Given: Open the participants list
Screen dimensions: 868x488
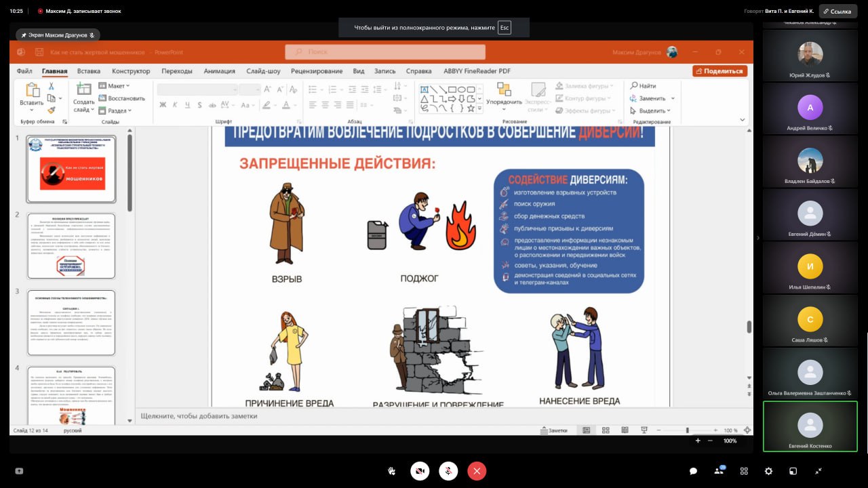Looking at the screenshot, I should pos(719,471).
